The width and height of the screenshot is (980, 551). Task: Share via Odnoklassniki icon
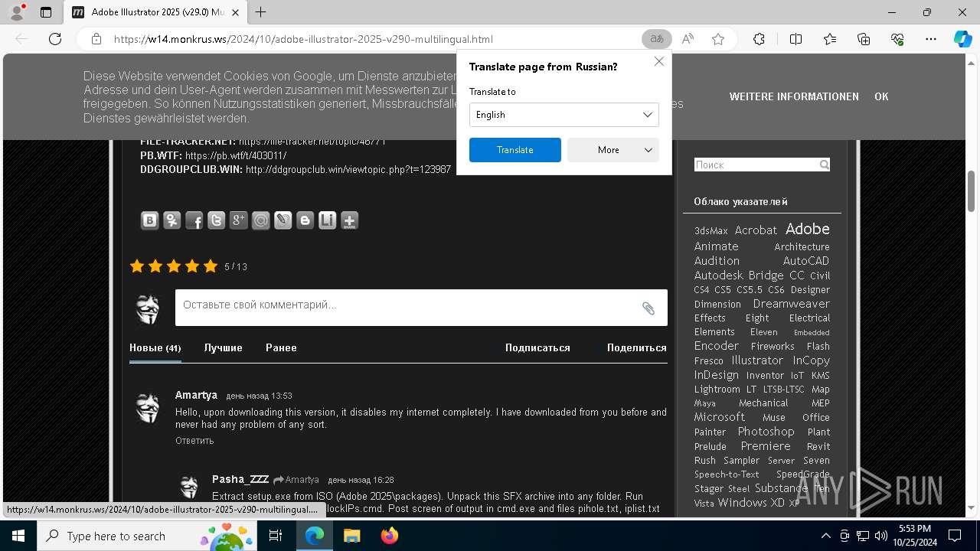click(172, 220)
